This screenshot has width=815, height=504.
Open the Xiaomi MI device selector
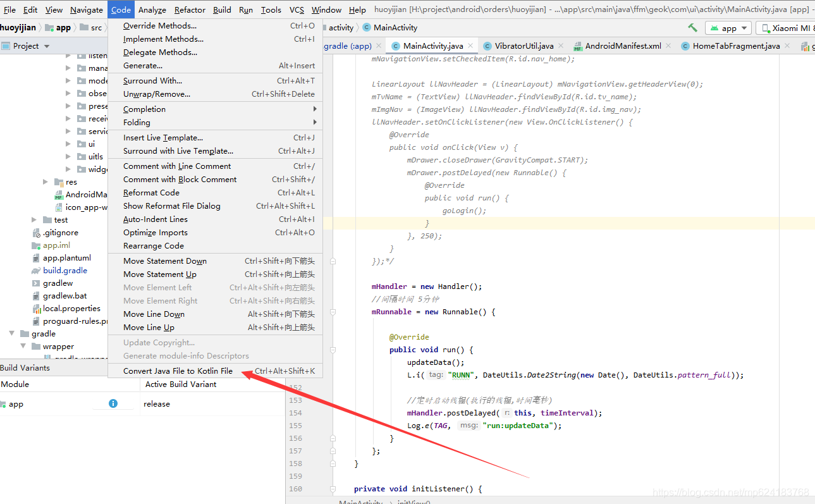tap(786, 27)
